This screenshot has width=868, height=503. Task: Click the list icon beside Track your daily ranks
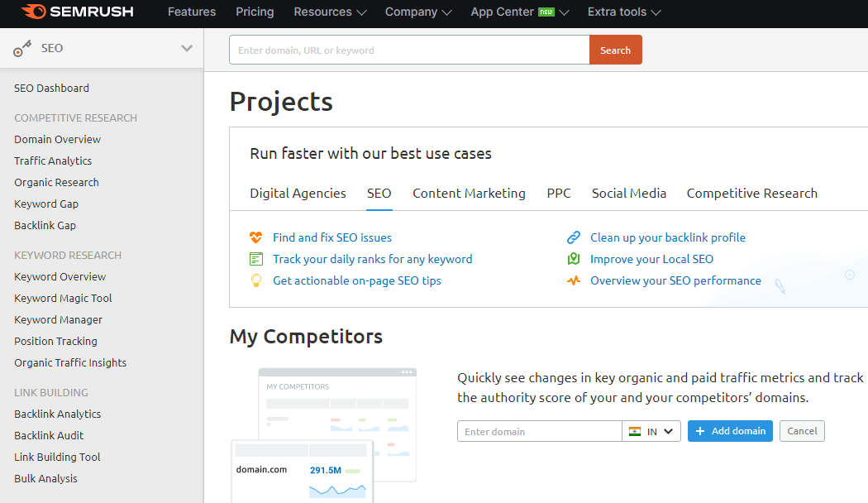pyautogui.click(x=255, y=259)
